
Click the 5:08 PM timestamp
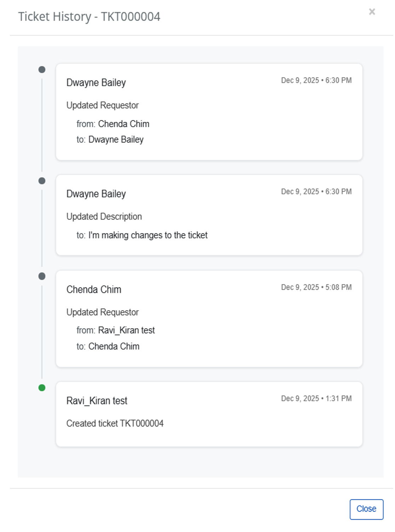click(316, 287)
